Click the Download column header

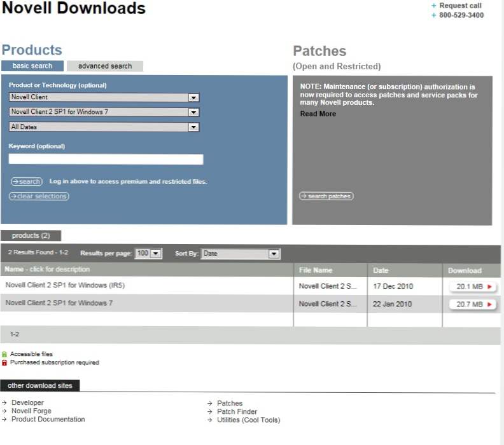pyautogui.click(x=465, y=271)
